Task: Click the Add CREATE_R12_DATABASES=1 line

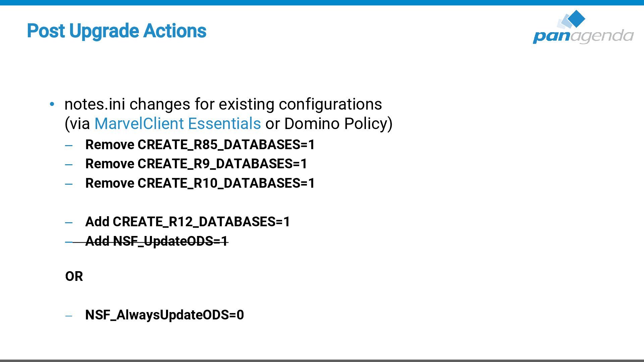Action: 187,222
